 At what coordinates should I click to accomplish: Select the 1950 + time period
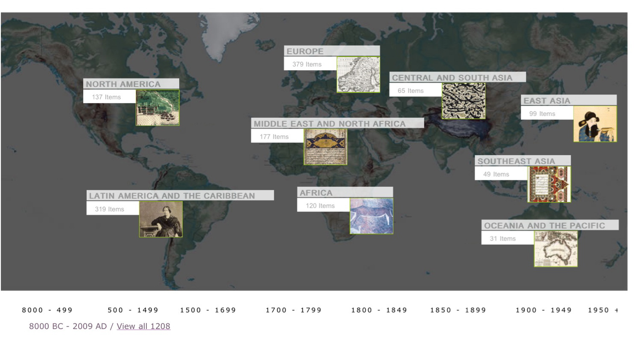pos(603,310)
